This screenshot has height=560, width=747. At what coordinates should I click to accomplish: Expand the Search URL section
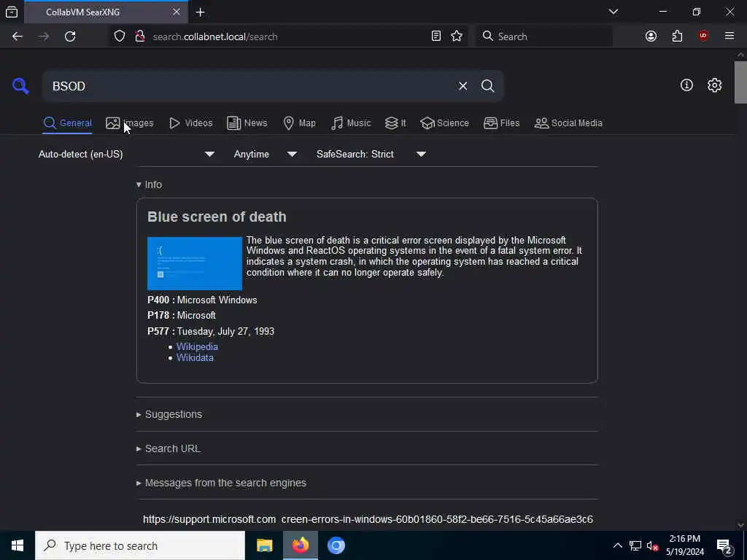point(169,448)
